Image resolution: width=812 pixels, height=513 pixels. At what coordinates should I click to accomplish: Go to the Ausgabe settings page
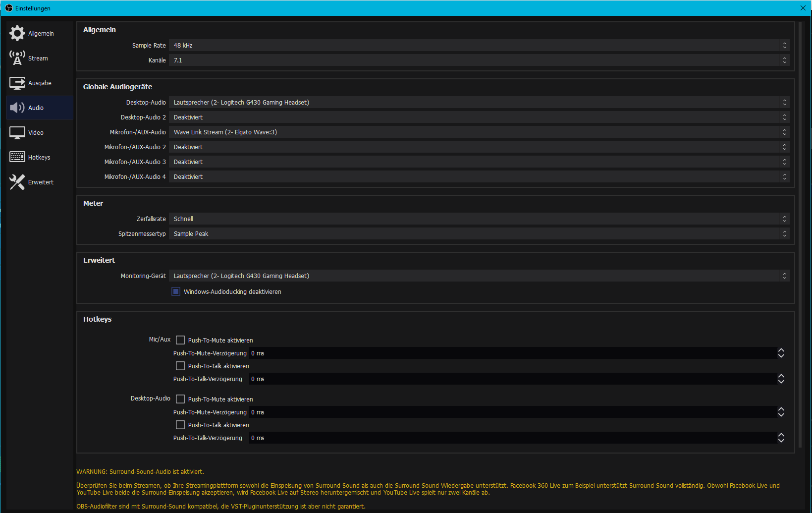pyautogui.click(x=40, y=83)
